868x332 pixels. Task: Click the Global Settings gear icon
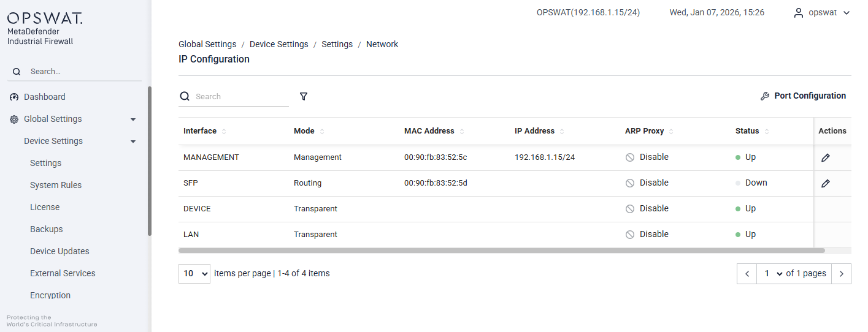(14, 119)
